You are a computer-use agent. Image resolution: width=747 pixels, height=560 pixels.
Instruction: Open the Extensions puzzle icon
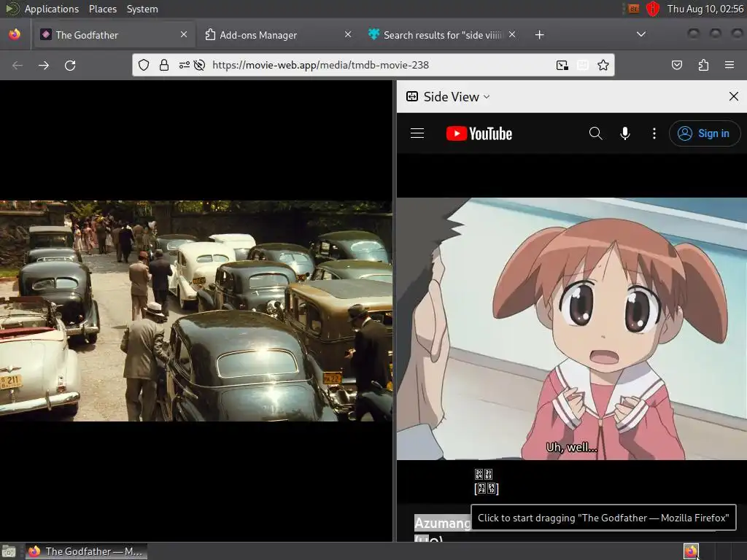(703, 65)
